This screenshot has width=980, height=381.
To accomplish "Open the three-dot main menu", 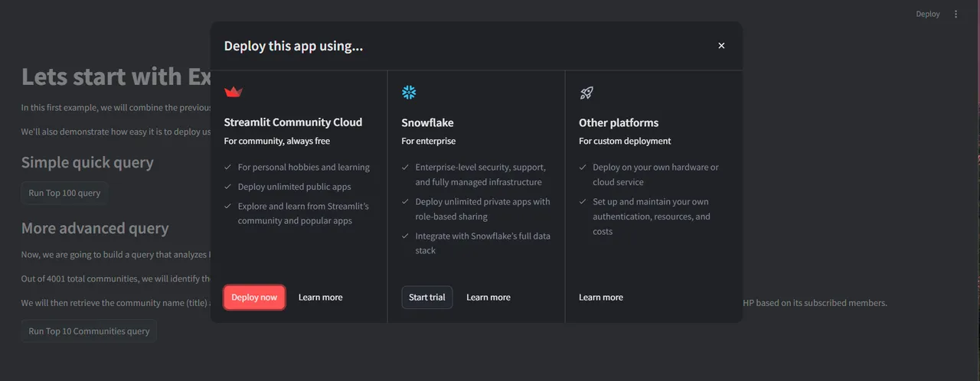I will [955, 14].
